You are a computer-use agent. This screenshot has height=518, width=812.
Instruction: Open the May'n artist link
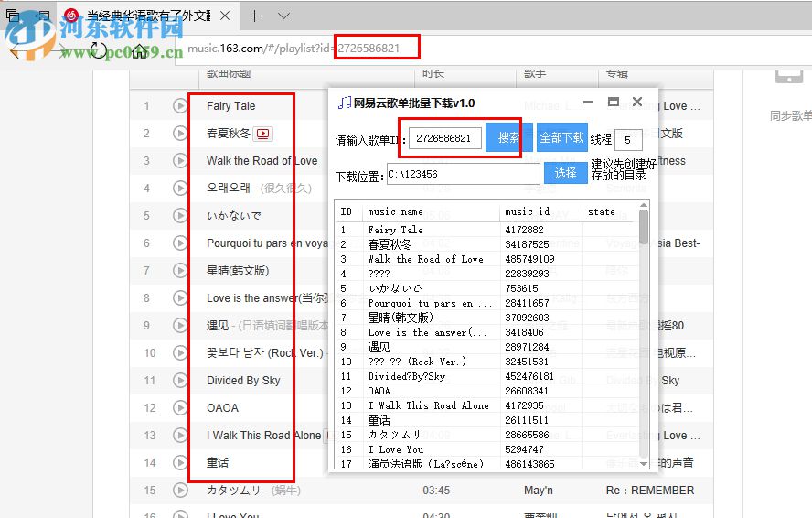click(539, 490)
